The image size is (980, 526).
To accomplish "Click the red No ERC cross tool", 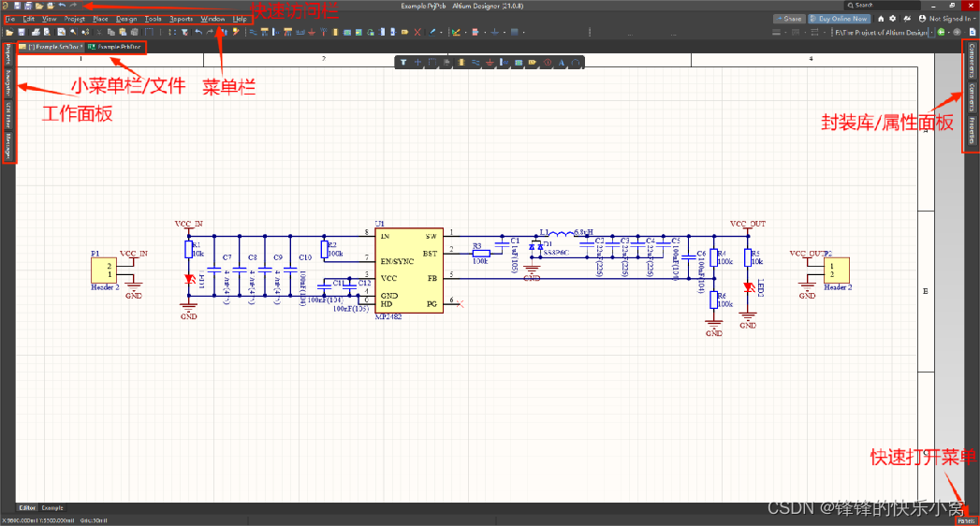I will [417, 32].
